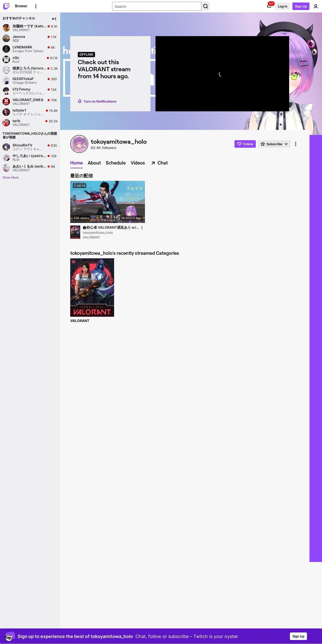Open tarik channel avatar

(x=6, y=123)
